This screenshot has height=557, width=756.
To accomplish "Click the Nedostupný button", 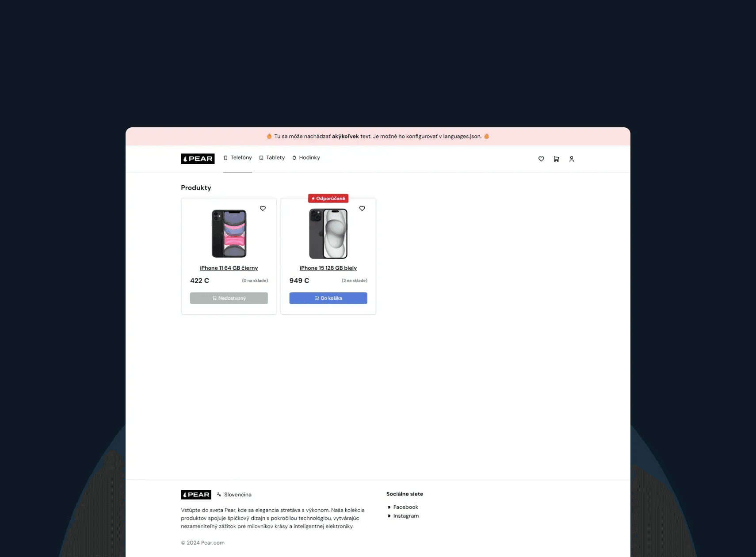I will click(x=229, y=298).
